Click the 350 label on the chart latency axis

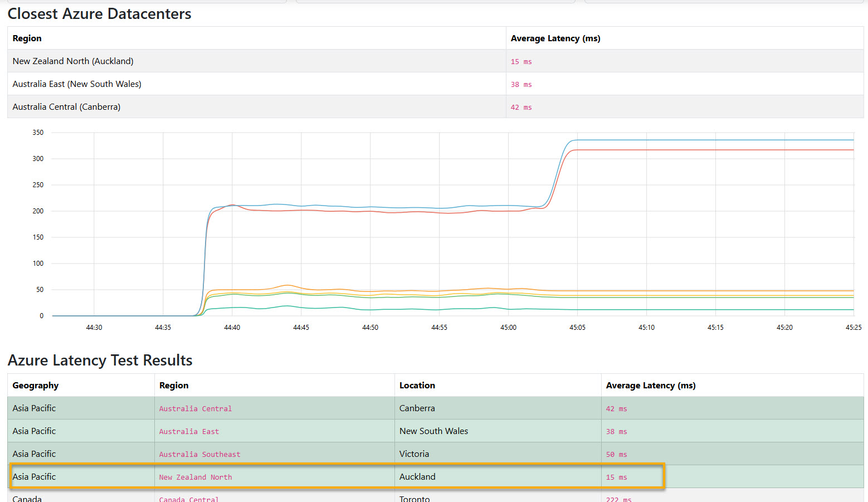38,133
